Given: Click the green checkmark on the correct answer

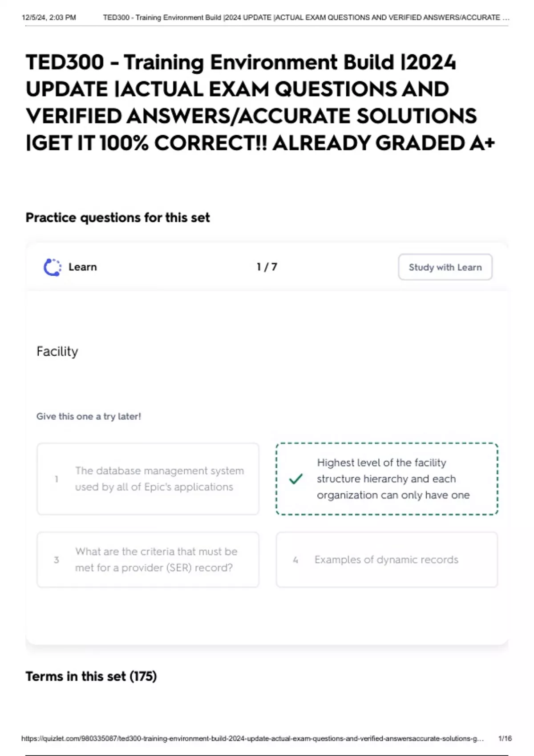Looking at the screenshot, I should click(x=295, y=479).
